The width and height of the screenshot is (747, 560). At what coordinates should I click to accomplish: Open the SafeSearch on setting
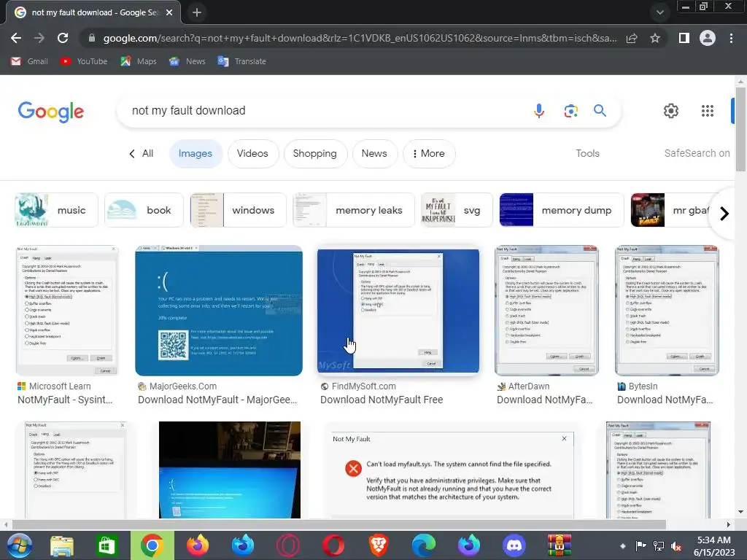[697, 153]
